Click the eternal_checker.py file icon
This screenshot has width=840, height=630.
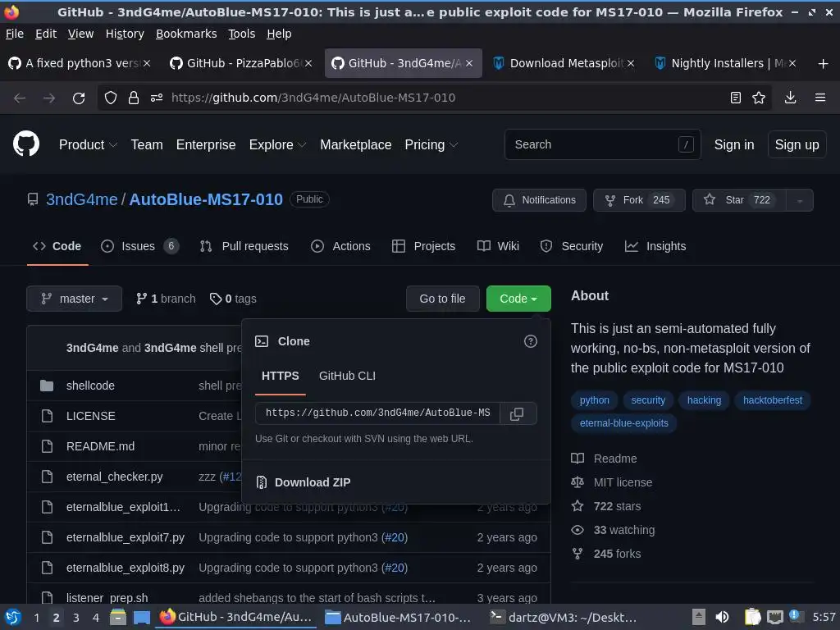47,477
